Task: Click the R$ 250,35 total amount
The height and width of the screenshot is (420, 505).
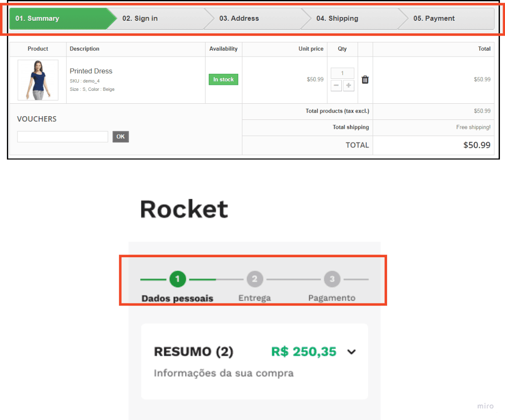Action: click(x=304, y=352)
